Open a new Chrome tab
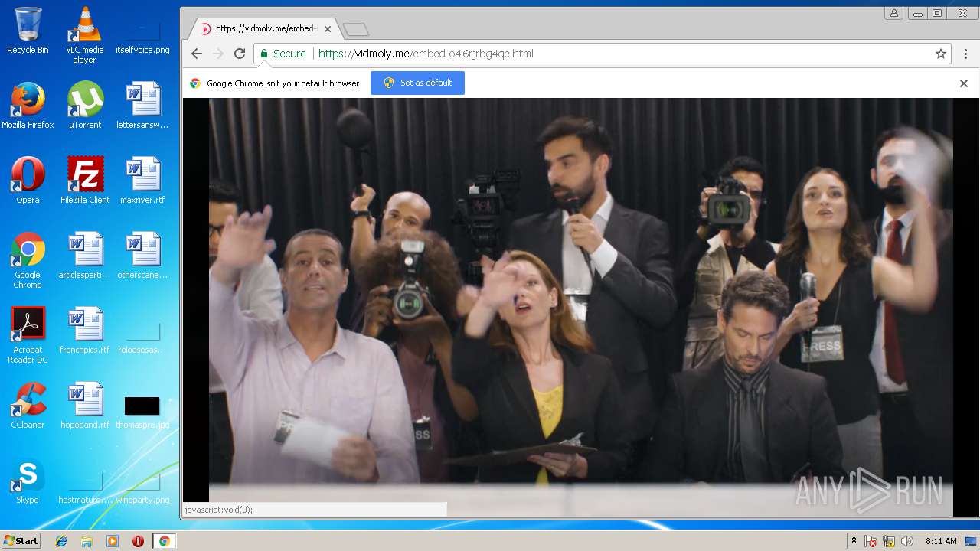This screenshot has height=551, width=980. click(x=356, y=29)
